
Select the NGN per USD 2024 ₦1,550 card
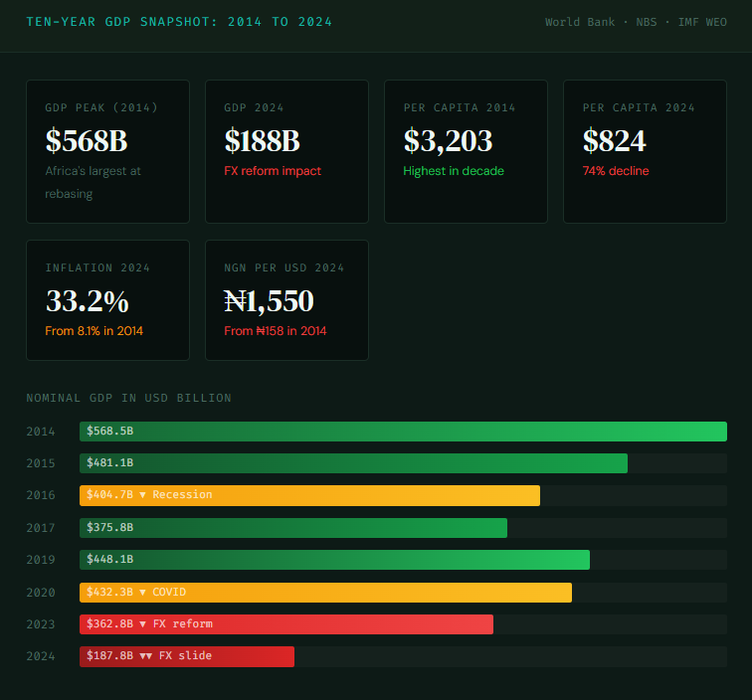[x=286, y=300]
